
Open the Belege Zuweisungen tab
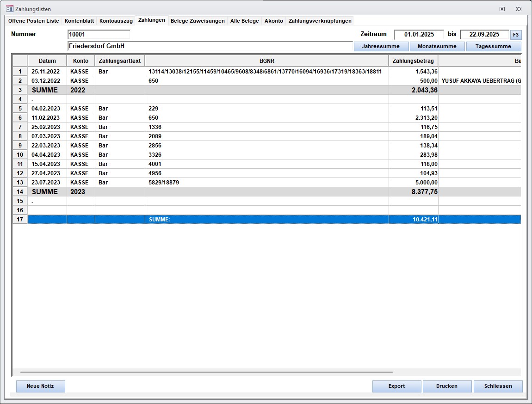click(198, 21)
